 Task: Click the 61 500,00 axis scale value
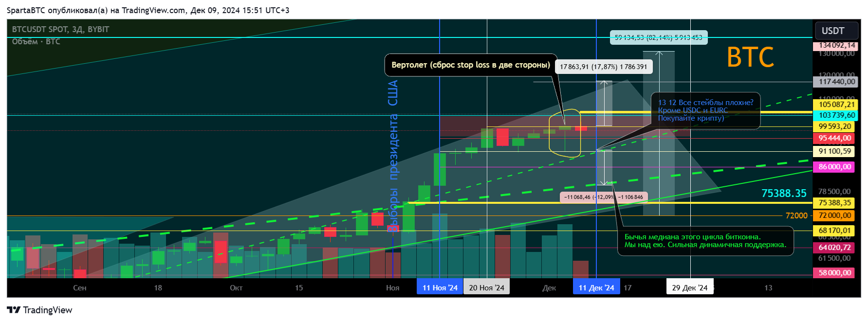tap(834, 258)
